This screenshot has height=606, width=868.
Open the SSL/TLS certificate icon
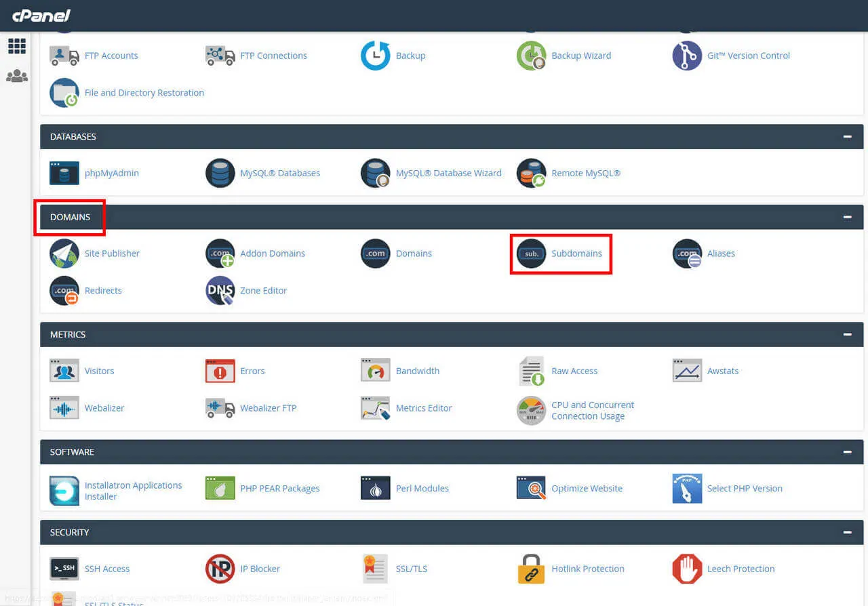click(375, 569)
